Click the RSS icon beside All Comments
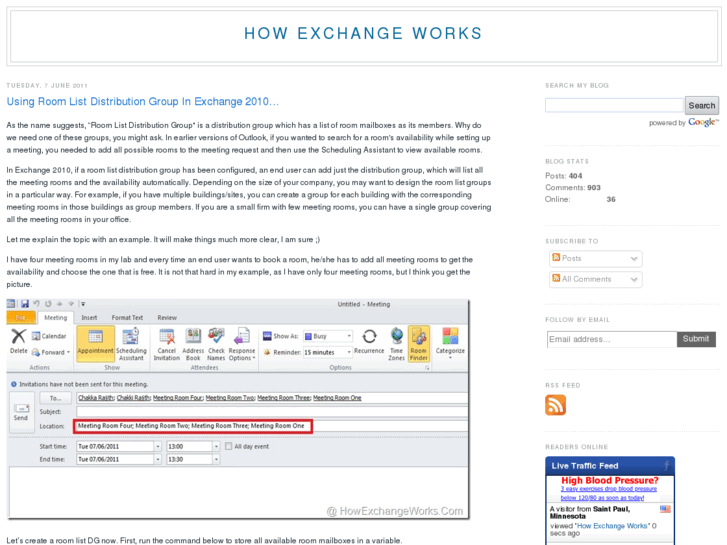Screen dimensions: 727x545 click(x=556, y=278)
